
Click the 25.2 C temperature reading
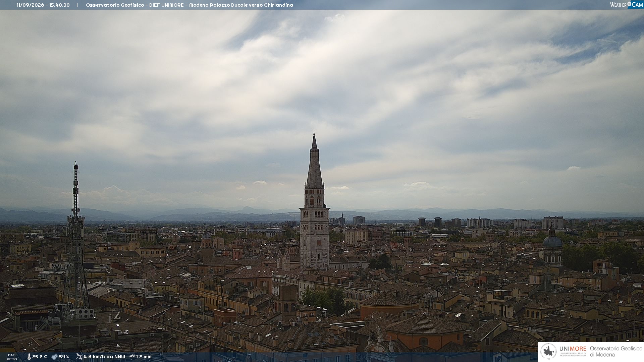click(40, 357)
